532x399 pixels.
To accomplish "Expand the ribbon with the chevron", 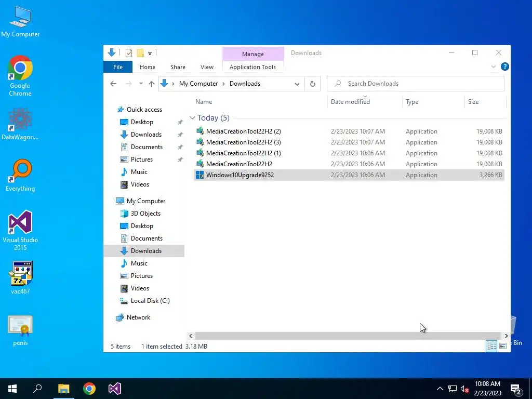I will (x=494, y=67).
